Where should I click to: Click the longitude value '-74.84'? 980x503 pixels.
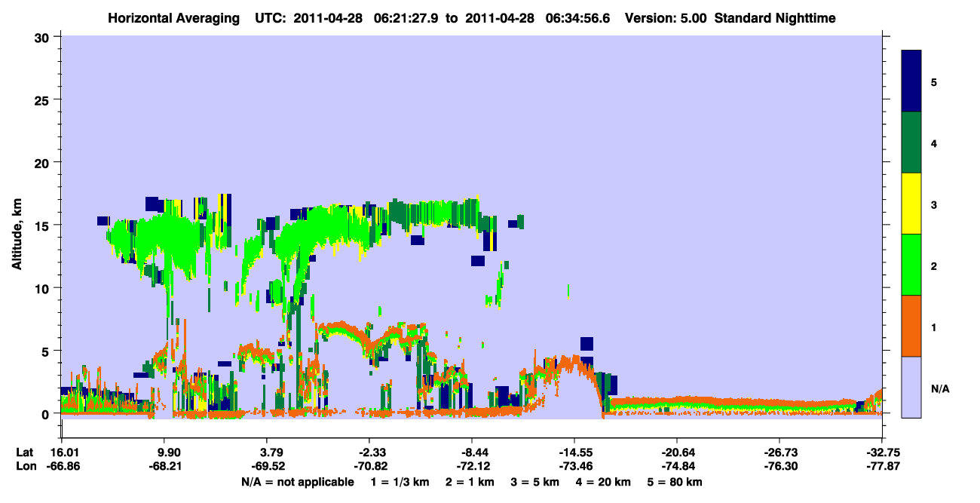678,466
